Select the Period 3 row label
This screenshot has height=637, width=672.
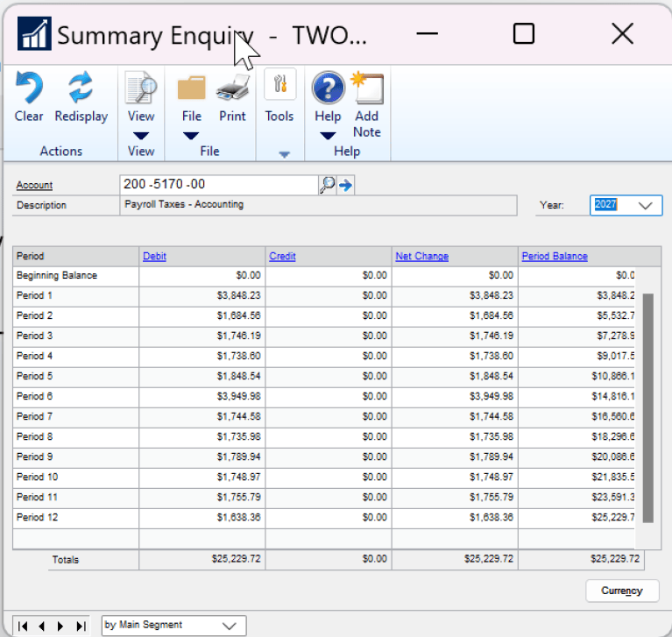tap(34, 336)
